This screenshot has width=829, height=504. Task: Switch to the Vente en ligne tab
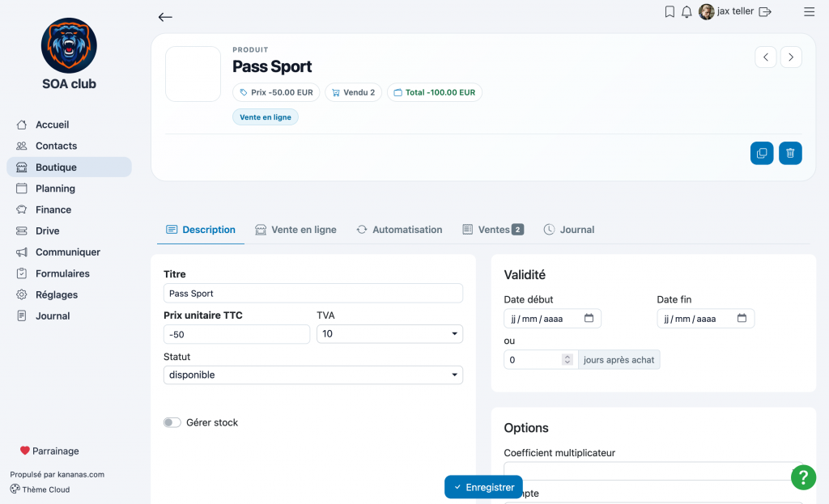[295, 230]
